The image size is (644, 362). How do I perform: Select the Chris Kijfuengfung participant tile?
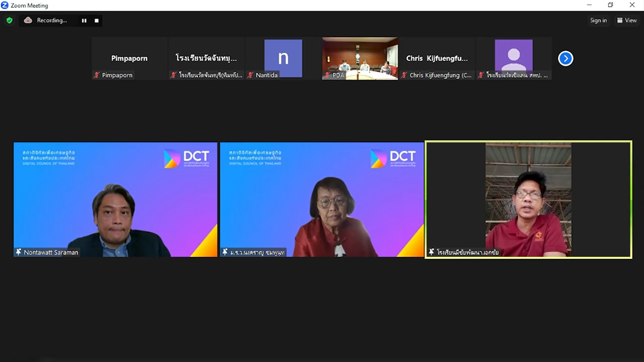pyautogui.click(x=437, y=58)
